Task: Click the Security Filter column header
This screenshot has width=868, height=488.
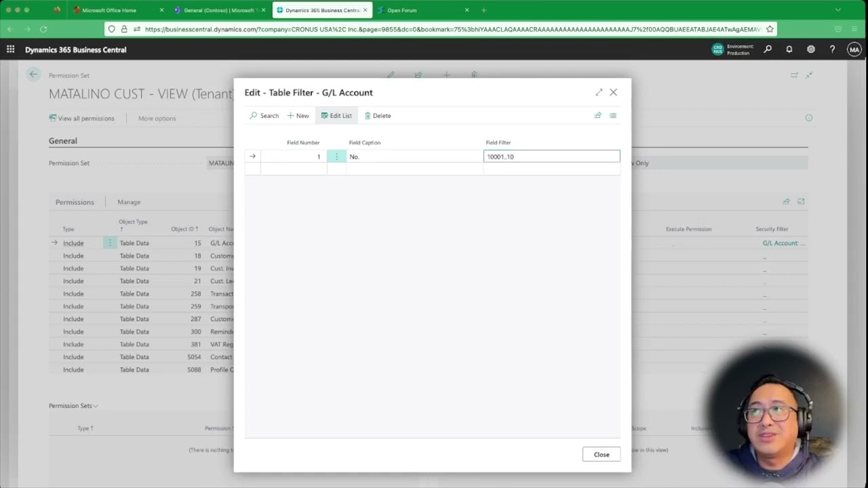Action: pos(772,229)
